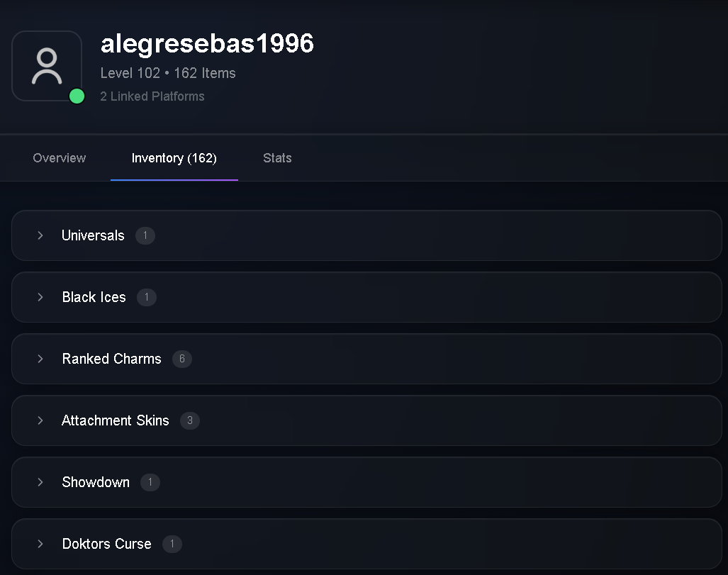This screenshot has width=728, height=575.
Task: Expand the Ranked Charms chevron
Action: tap(40, 359)
